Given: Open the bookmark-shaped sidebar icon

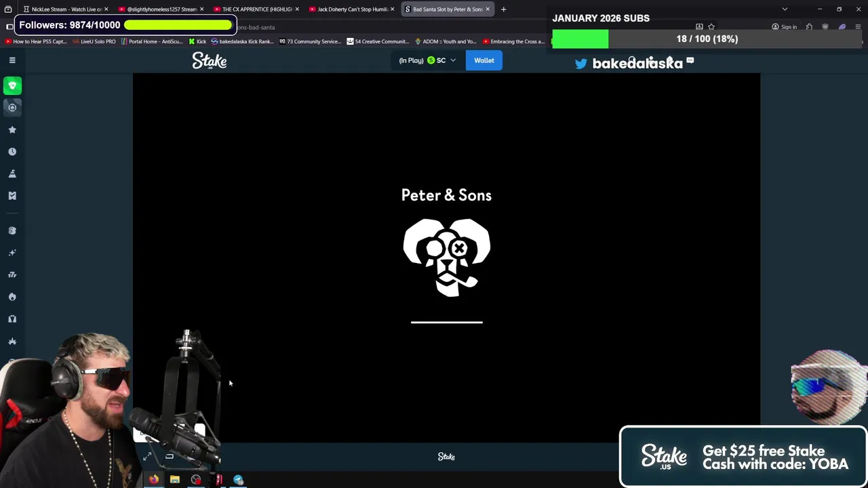Looking at the screenshot, I should coord(12,196).
